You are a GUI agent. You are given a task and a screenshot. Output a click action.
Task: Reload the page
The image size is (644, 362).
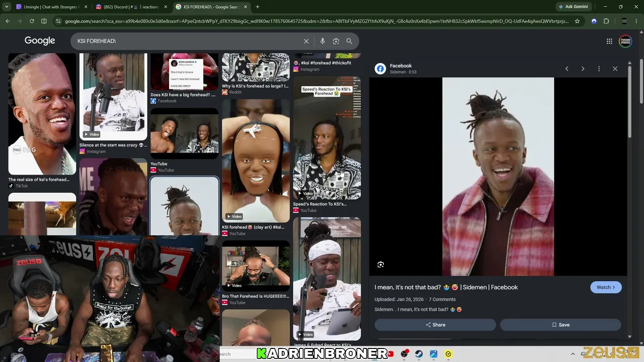click(32, 21)
